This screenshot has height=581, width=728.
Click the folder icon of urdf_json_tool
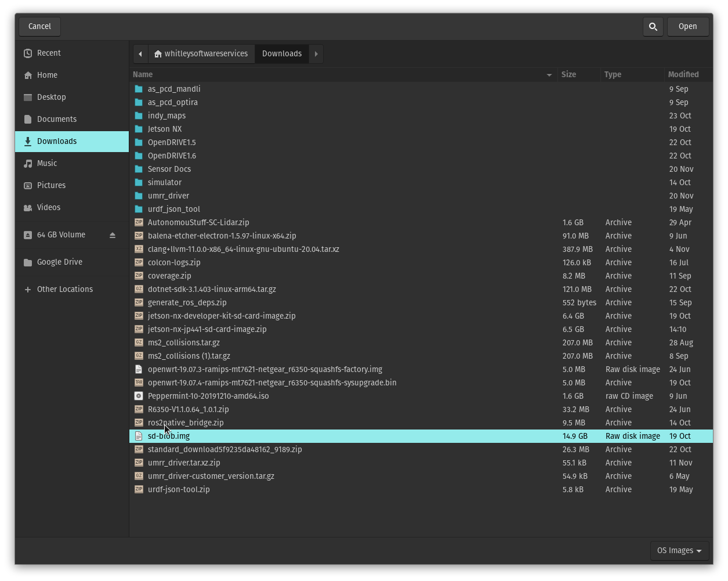coord(139,209)
